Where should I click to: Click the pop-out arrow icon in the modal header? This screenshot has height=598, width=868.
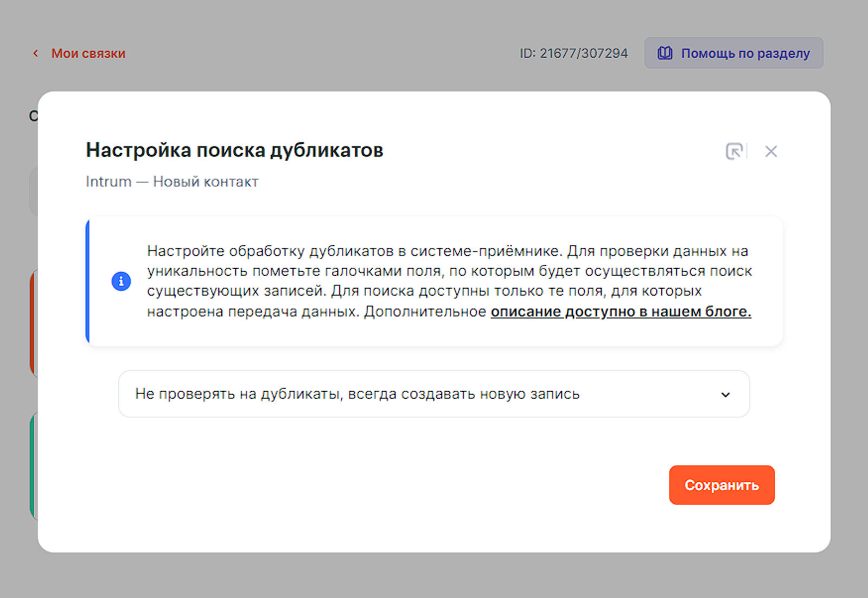point(733,151)
